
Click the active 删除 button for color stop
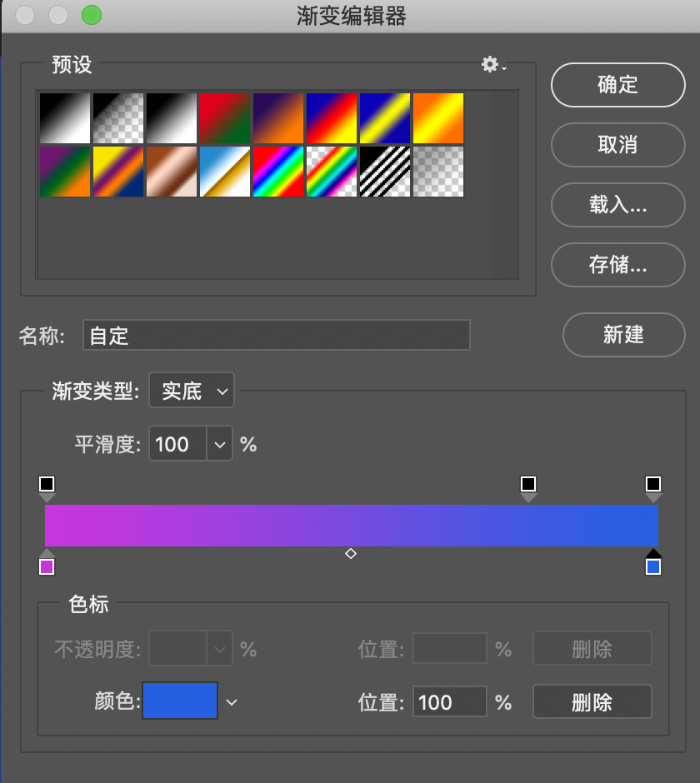[x=592, y=701]
